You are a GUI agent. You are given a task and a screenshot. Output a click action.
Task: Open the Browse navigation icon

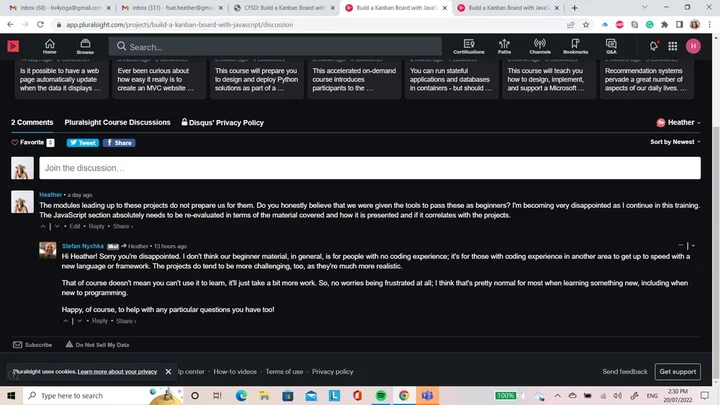(x=83, y=46)
